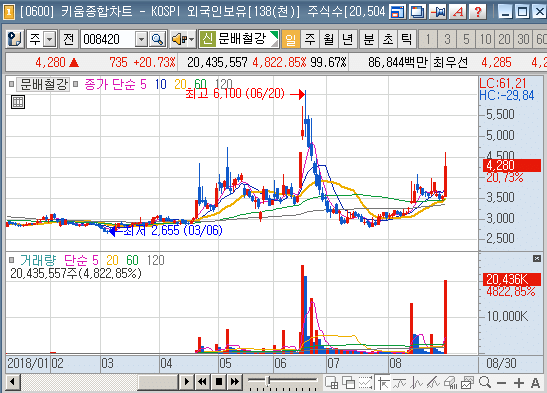Screen dimensions: 547x393
Task: Click the 08/30 date label on the time axis
Action: 501,364
